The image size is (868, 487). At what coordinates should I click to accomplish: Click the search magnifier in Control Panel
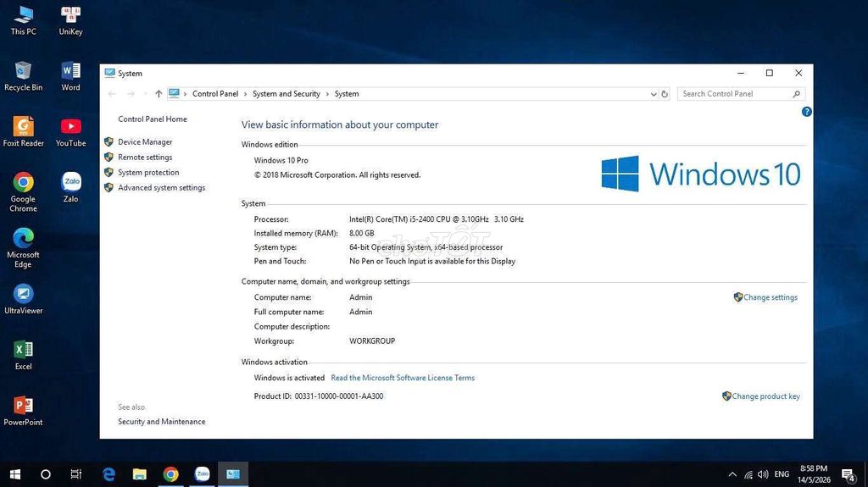tap(796, 94)
